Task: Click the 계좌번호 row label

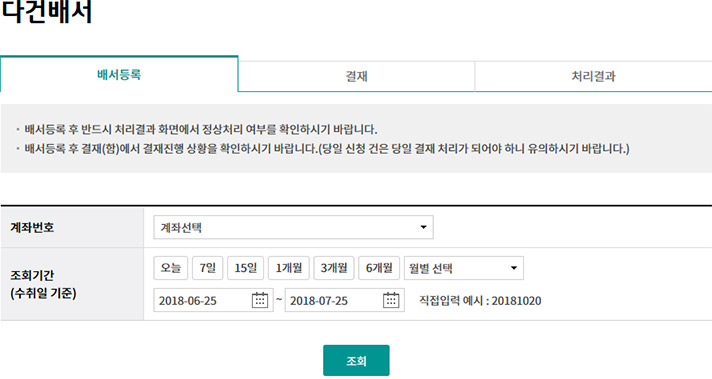Action: click(32, 227)
